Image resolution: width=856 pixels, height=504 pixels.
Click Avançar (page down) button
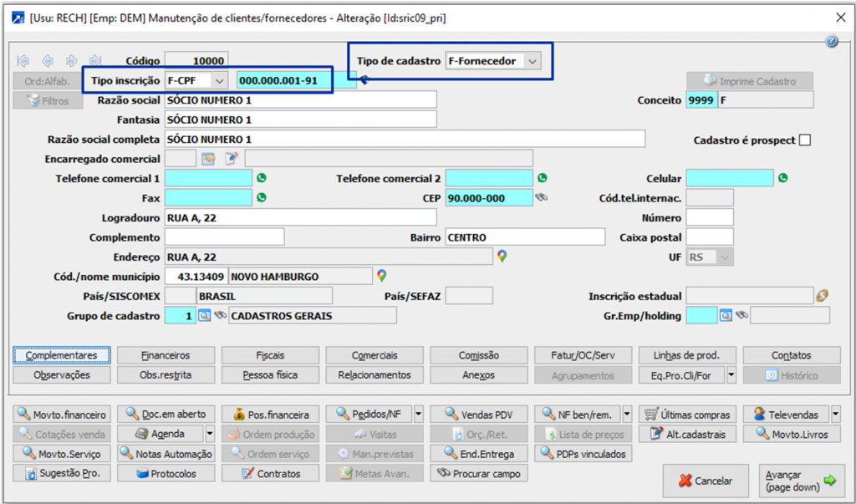pos(800,481)
